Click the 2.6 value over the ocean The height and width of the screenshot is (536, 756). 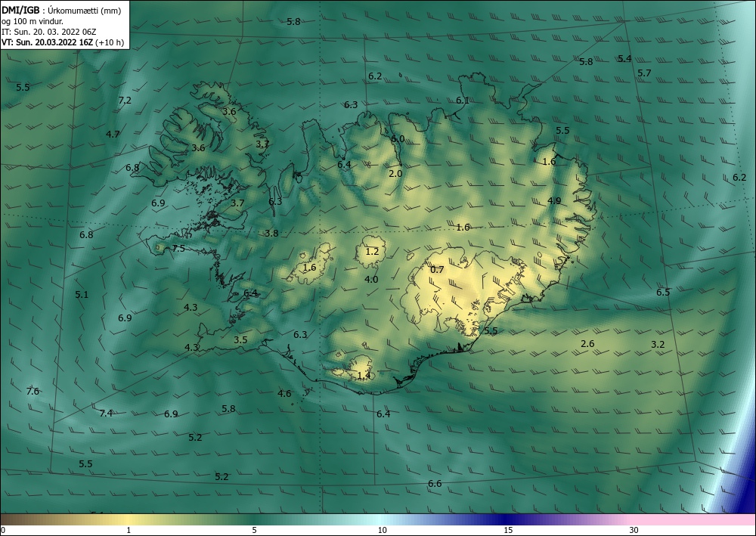pyautogui.click(x=587, y=344)
